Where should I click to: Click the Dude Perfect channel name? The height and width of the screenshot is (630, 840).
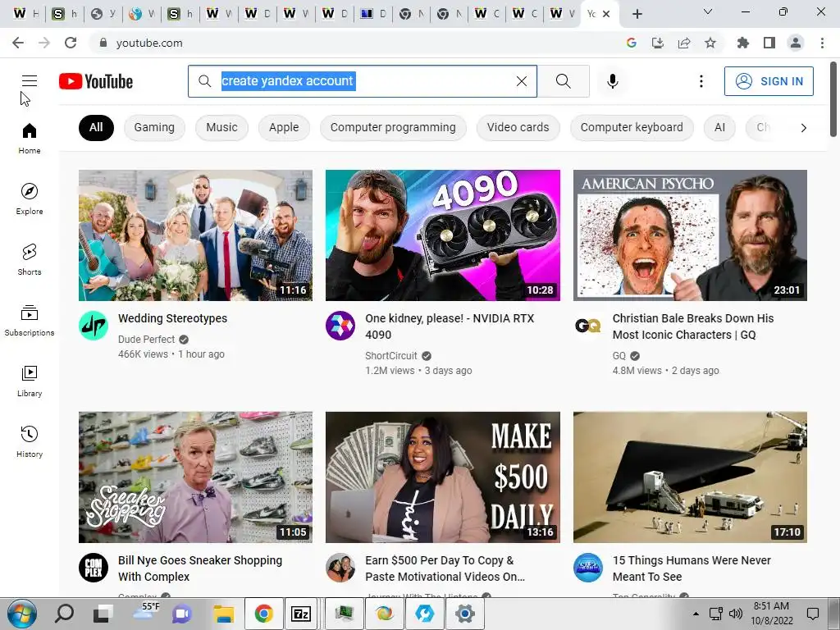[x=146, y=339]
